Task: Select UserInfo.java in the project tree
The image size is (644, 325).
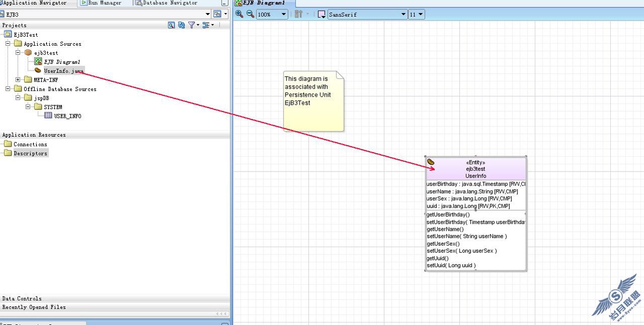Action: click(x=64, y=71)
